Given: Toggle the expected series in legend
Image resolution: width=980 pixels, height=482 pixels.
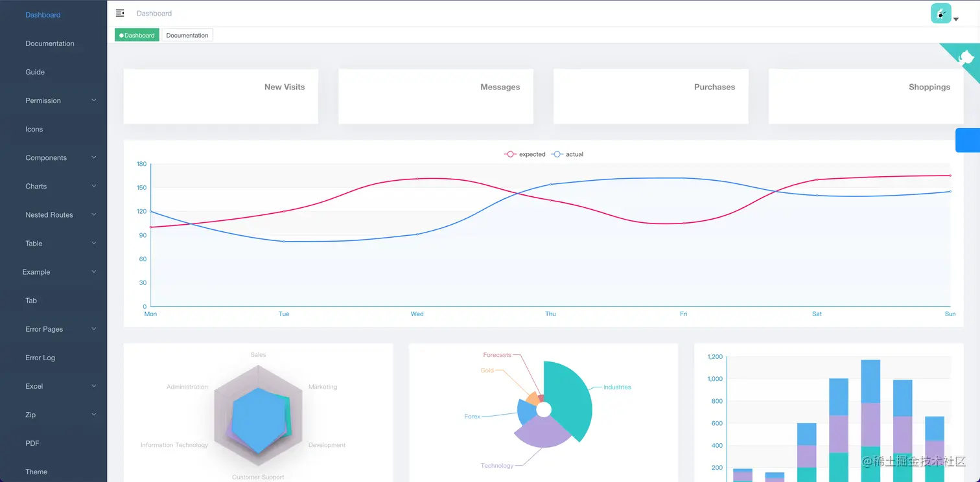Looking at the screenshot, I should [x=524, y=154].
